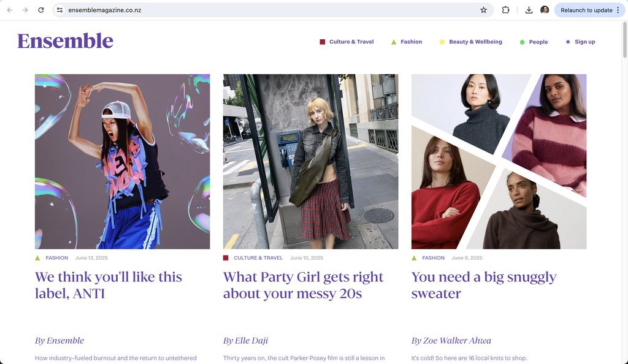Open the Chrome three-dot menu

point(618,10)
